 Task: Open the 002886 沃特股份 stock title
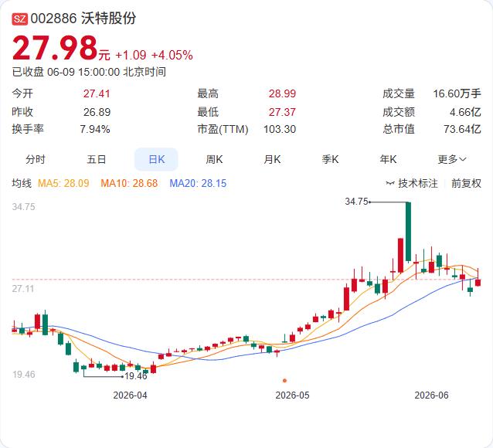point(83,19)
